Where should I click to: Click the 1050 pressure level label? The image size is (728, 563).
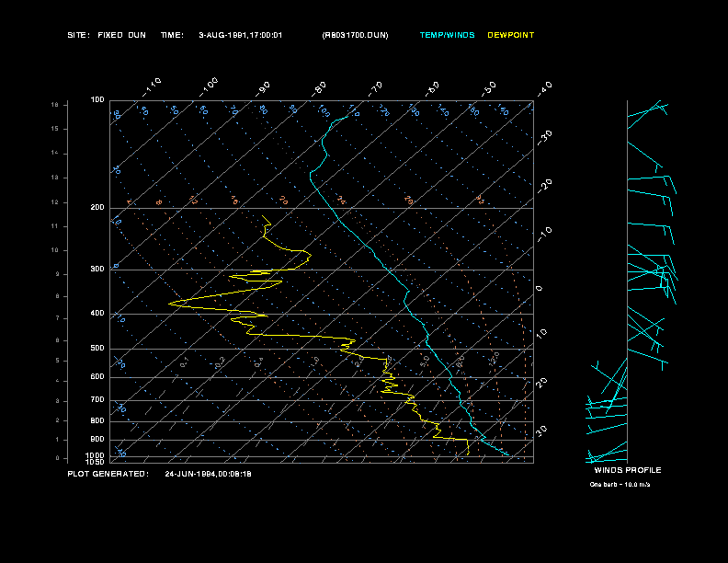[x=96, y=462]
